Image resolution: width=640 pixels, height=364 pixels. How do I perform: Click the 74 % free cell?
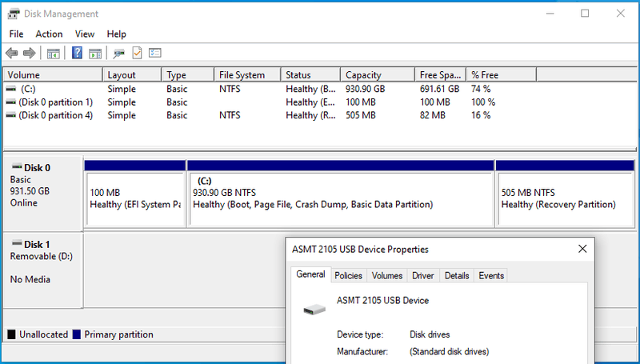pos(481,89)
